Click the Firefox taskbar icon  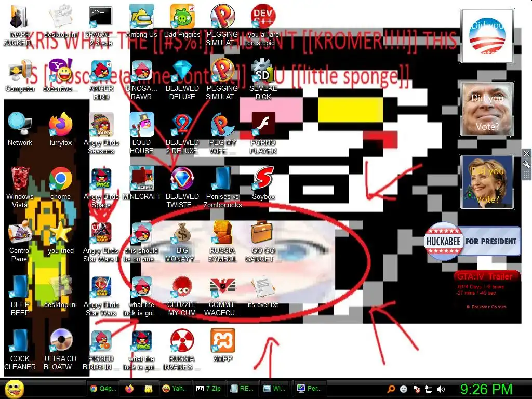[129, 389]
